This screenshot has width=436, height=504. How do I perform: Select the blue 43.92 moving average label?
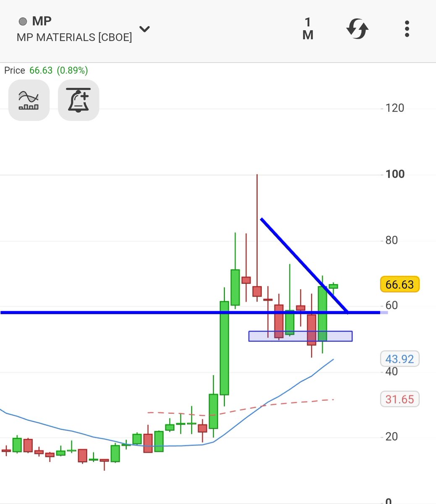pyautogui.click(x=399, y=359)
